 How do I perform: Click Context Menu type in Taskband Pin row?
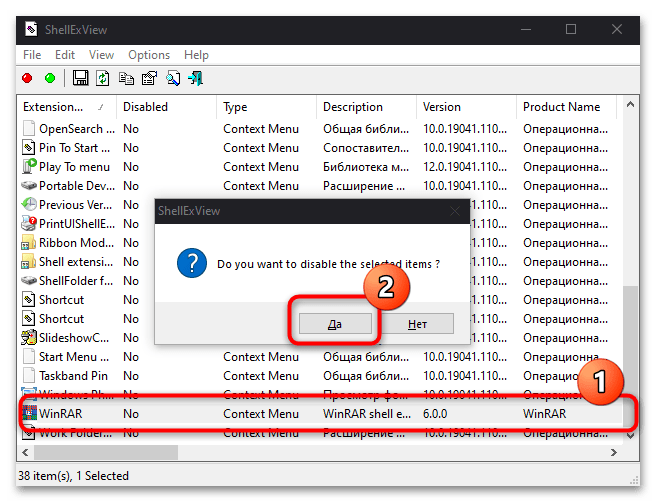[x=261, y=376]
